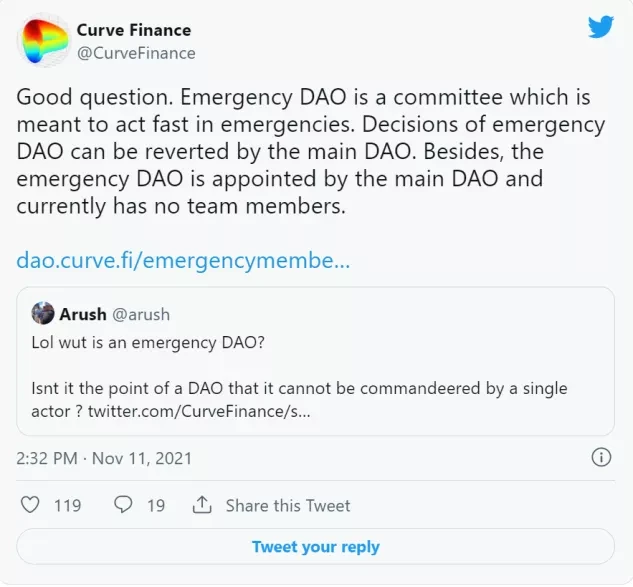Screen dimensions: 633x587
Task: Open the quoted tweet asking about emergency DAO
Action: [315, 361]
